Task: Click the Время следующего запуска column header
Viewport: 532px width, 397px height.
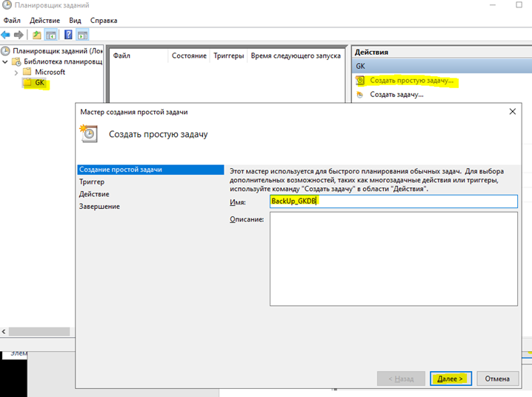Action: pyautogui.click(x=296, y=56)
